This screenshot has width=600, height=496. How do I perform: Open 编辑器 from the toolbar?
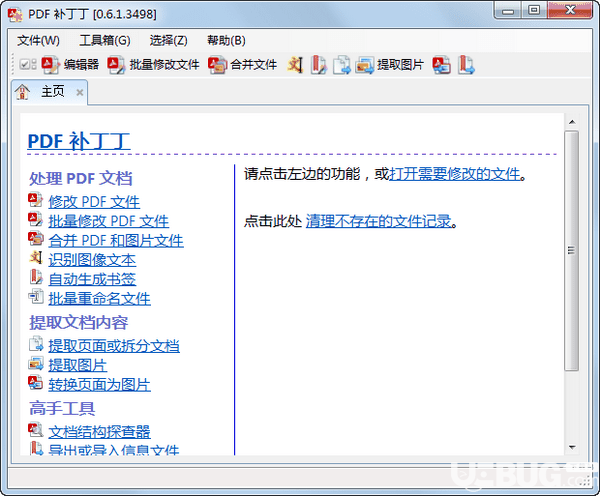(x=70, y=64)
